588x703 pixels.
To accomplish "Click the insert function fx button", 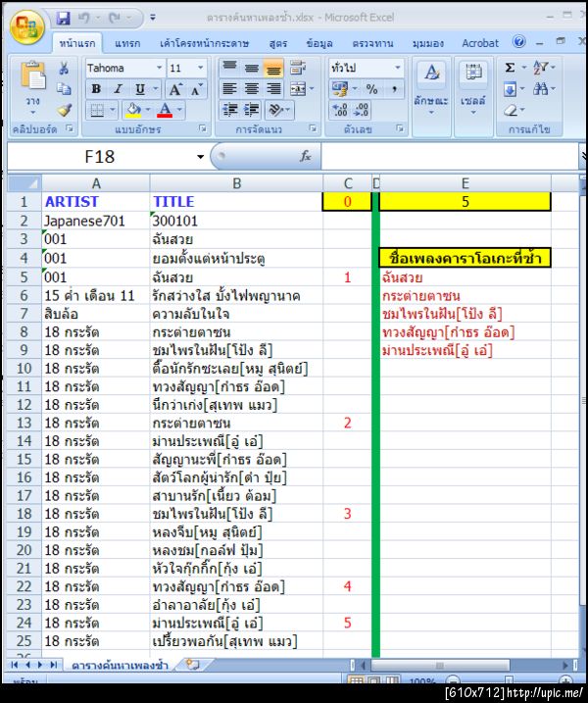I will pyautogui.click(x=305, y=156).
